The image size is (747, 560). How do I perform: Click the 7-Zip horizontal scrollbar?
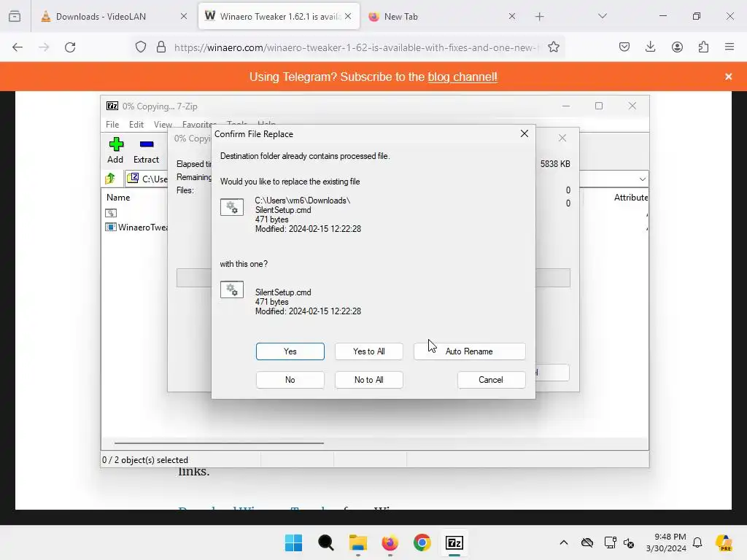[219, 443]
